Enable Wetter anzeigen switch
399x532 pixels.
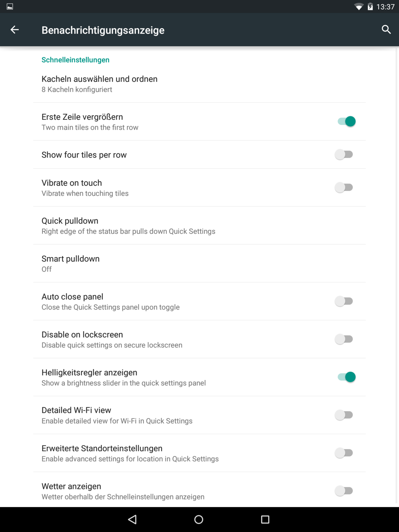[x=344, y=491]
